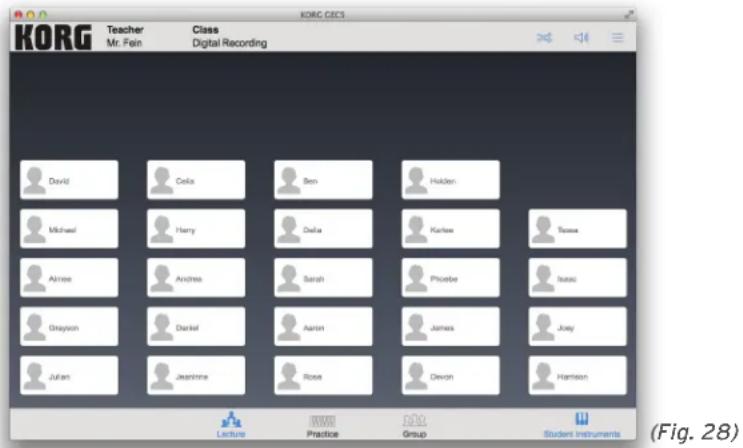The height and width of the screenshot is (448, 743).
Task: Select the Harrison student card
Action: (578, 375)
